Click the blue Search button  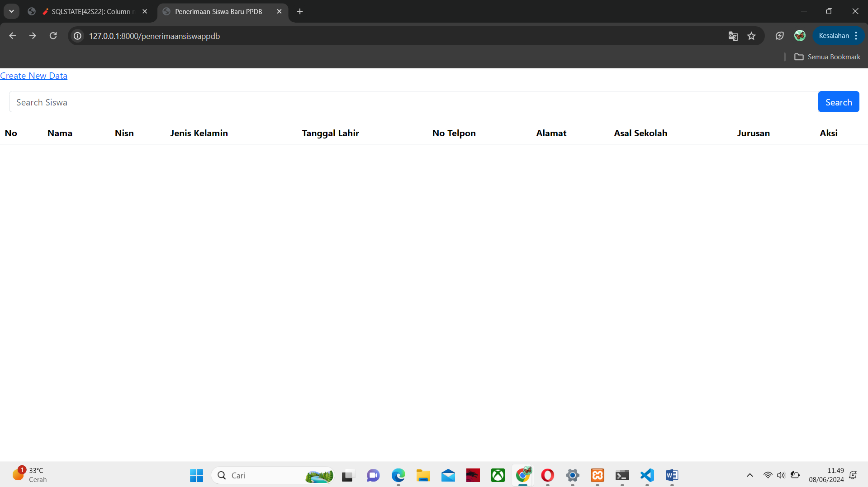[x=838, y=102]
